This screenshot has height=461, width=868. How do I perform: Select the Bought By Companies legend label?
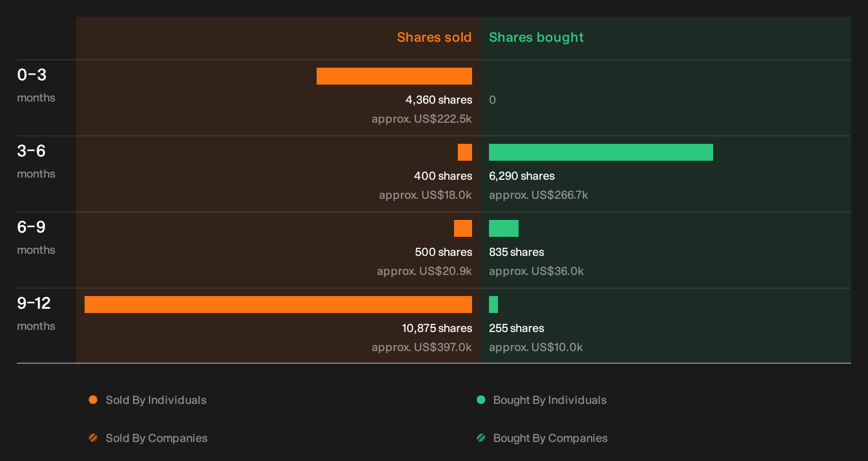click(x=550, y=438)
